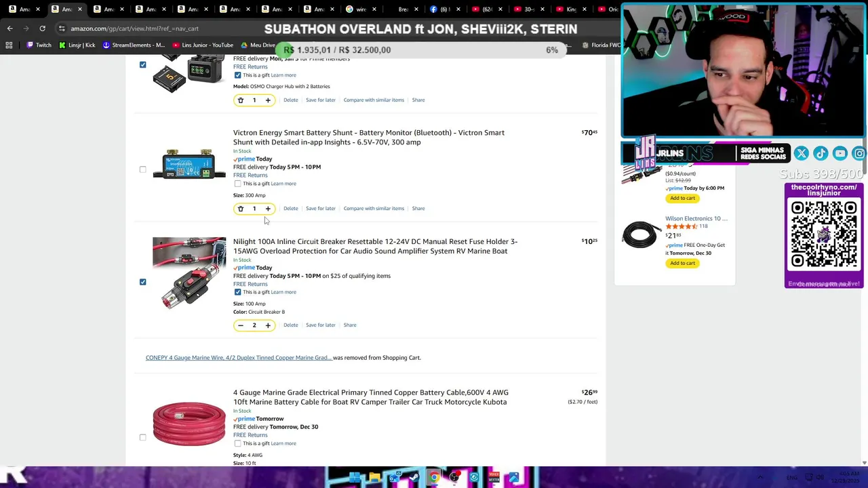Share the Victron Smart Shunt item
This screenshot has width=868, height=488.
pyautogui.click(x=418, y=209)
